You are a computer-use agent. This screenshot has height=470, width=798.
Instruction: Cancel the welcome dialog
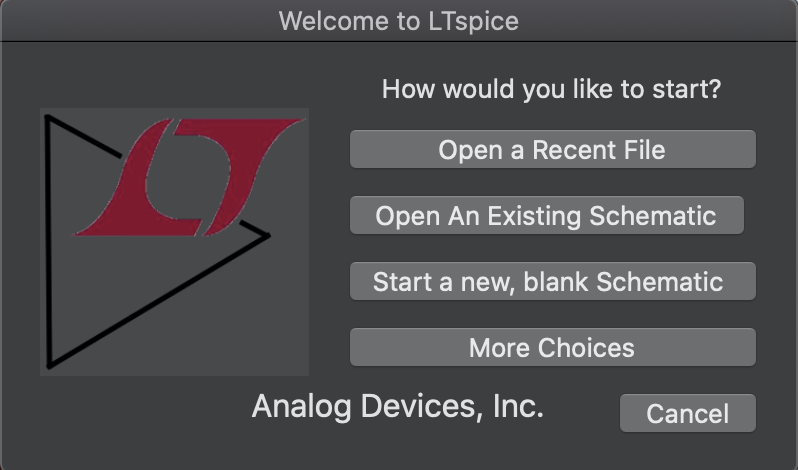688,413
